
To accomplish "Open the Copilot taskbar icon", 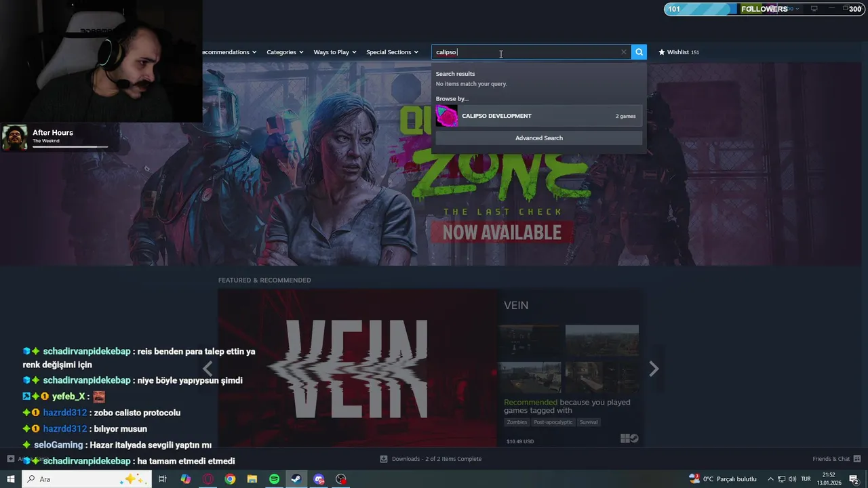I will (186, 479).
